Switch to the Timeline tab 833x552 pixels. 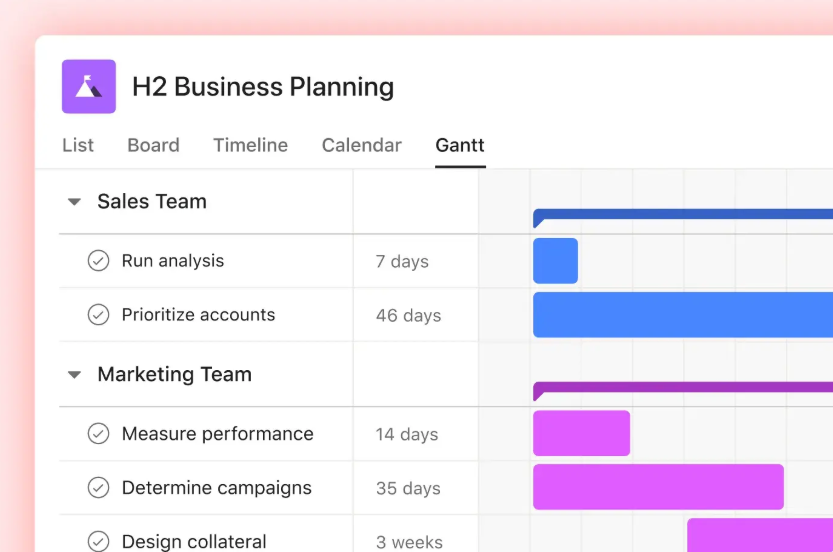[250, 145]
